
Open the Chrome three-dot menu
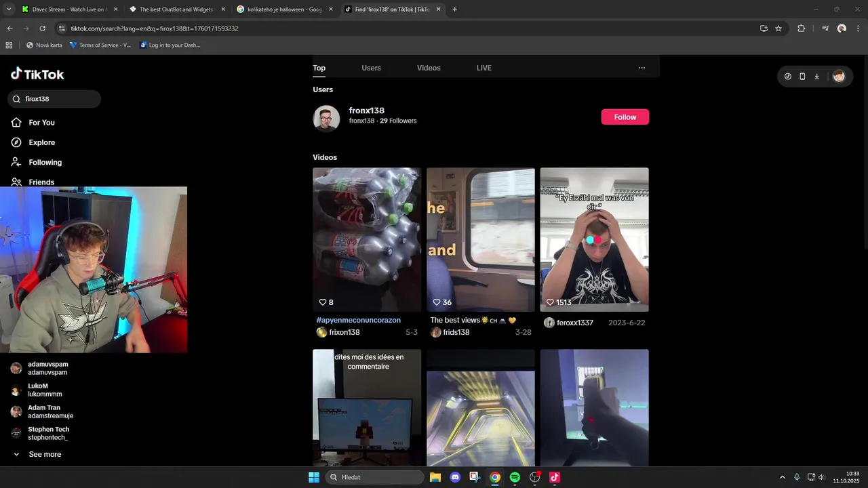(858, 28)
